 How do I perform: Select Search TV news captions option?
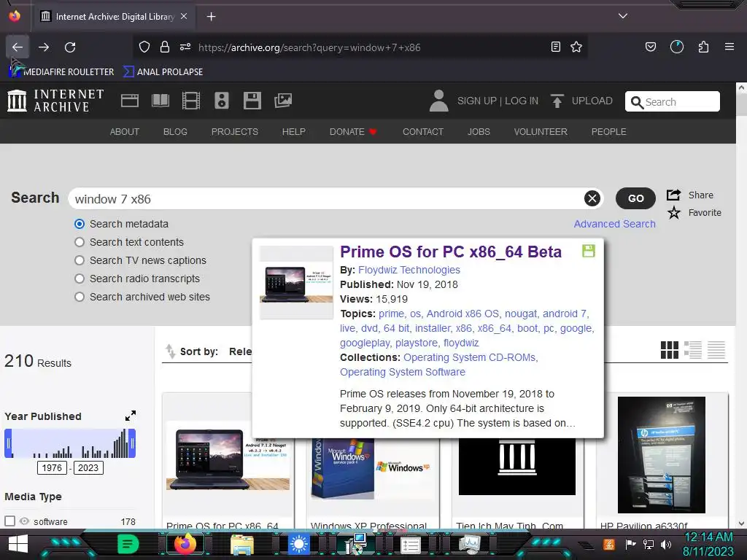[80, 260]
